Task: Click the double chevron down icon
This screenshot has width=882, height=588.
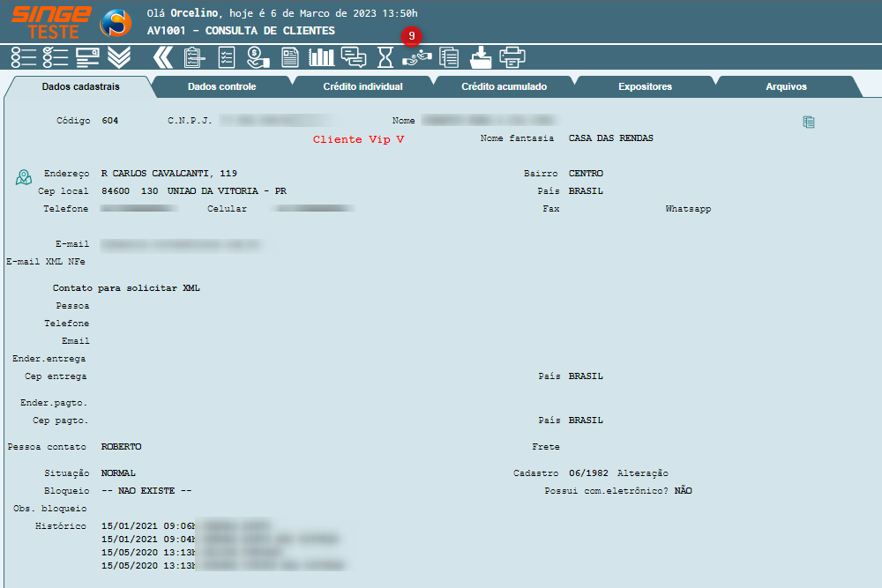Action: point(119,58)
